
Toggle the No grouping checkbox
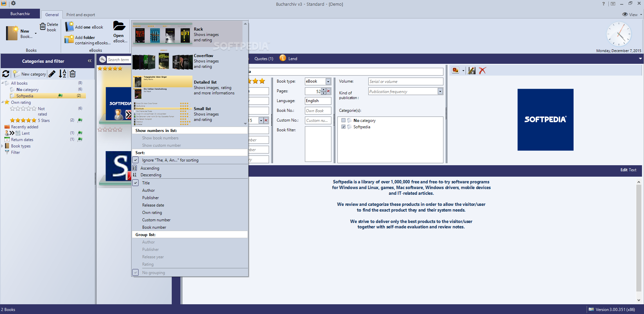tap(136, 272)
